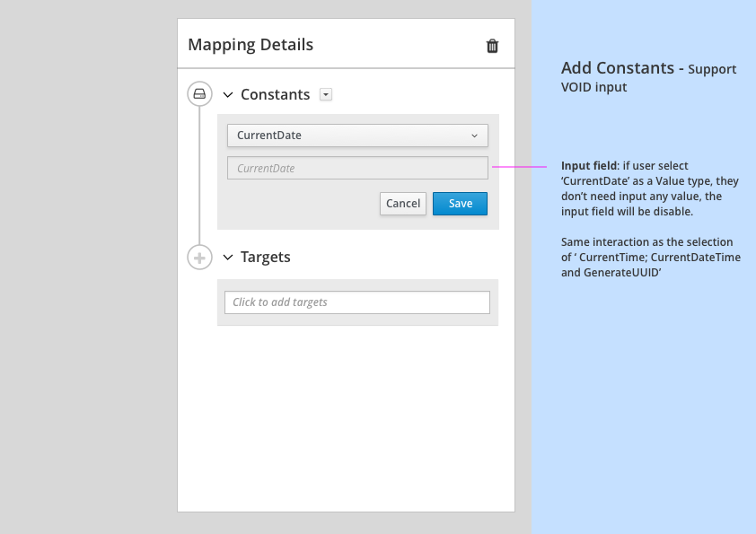Image resolution: width=756 pixels, height=534 pixels.
Task: Click the circled plus button on the connector line
Action: [x=199, y=257]
